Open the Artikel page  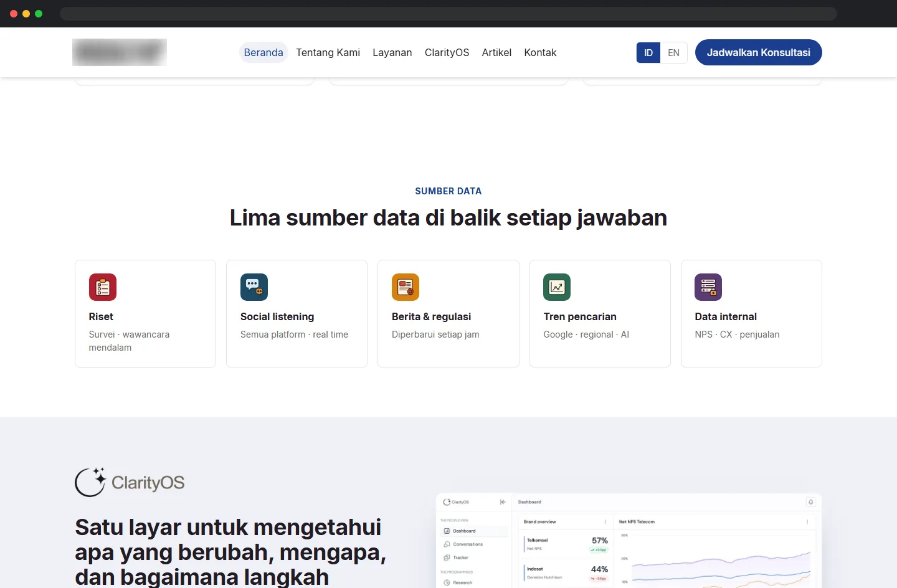(496, 52)
